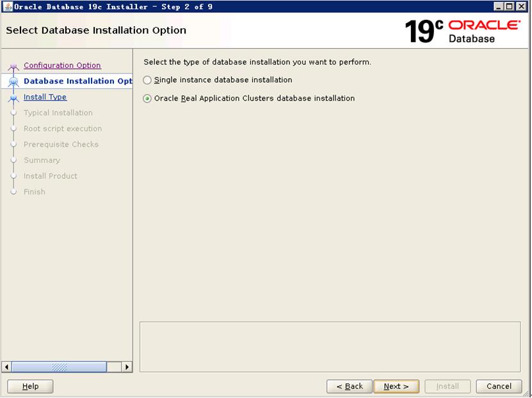Click the Java icon in title bar
This screenshot has height=398, width=532.
pos(8,6)
